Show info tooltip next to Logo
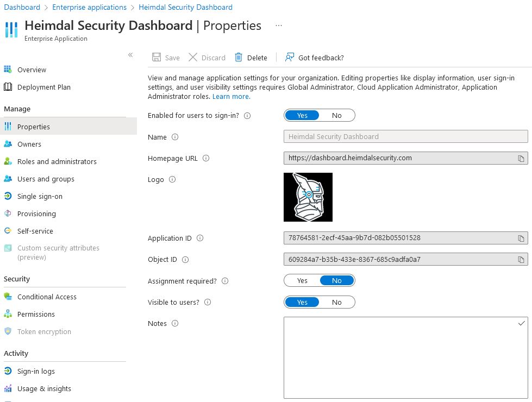532x402 pixels. coord(172,179)
